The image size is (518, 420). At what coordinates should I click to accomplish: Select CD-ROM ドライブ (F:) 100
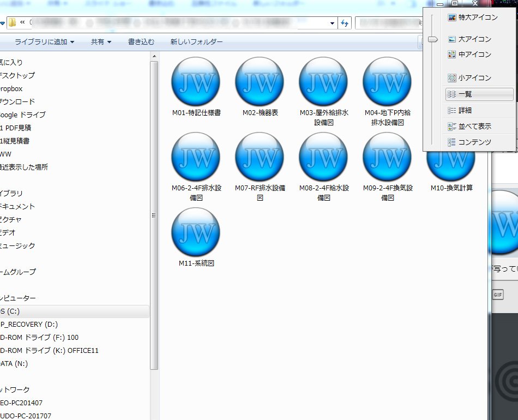[39, 338]
